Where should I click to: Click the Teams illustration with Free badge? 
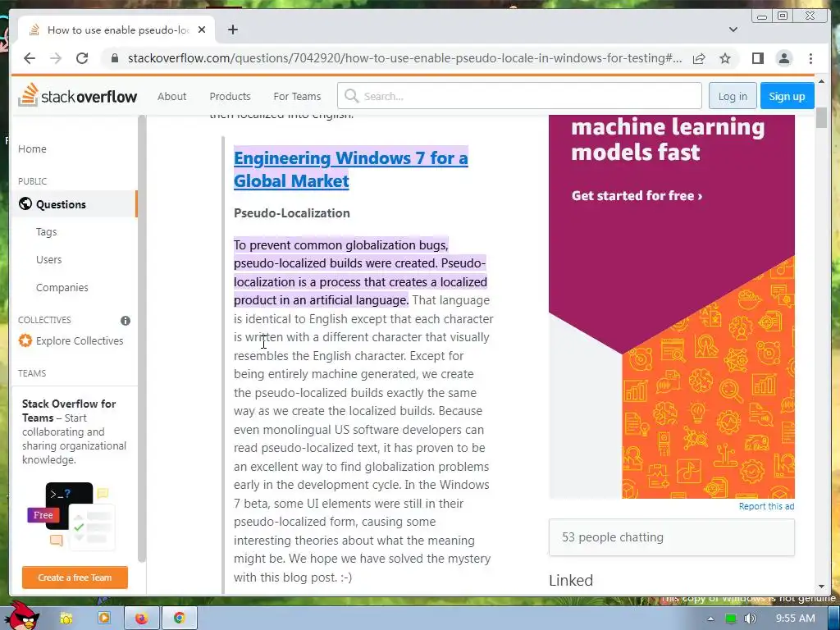click(x=72, y=516)
